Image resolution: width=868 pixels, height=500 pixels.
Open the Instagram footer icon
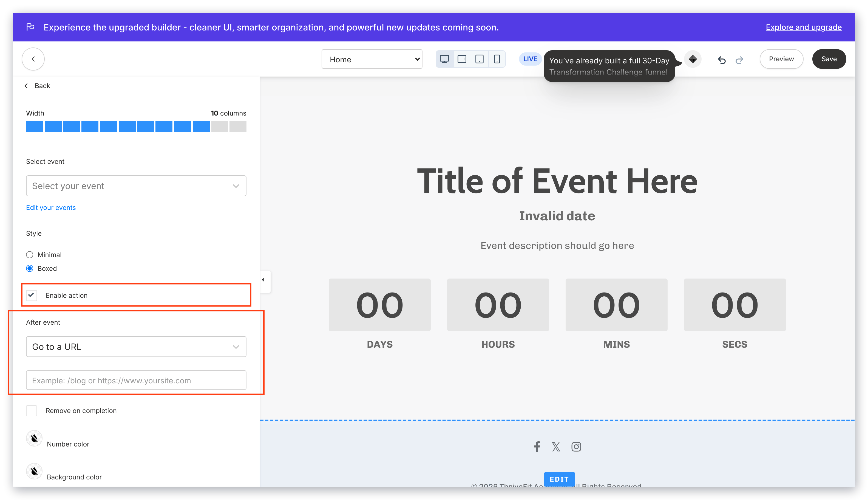tap(576, 446)
